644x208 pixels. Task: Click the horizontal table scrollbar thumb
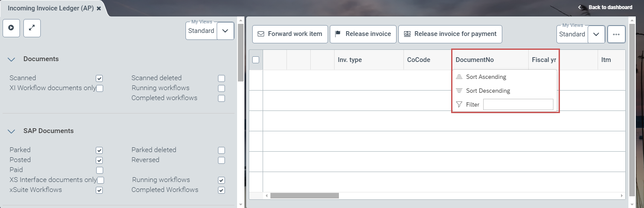304,196
